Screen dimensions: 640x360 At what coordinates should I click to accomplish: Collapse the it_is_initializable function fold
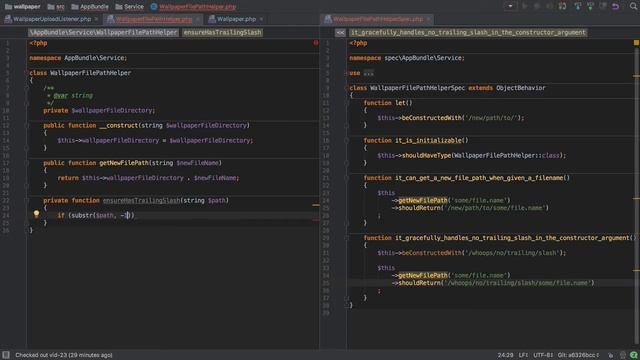tap(347, 141)
